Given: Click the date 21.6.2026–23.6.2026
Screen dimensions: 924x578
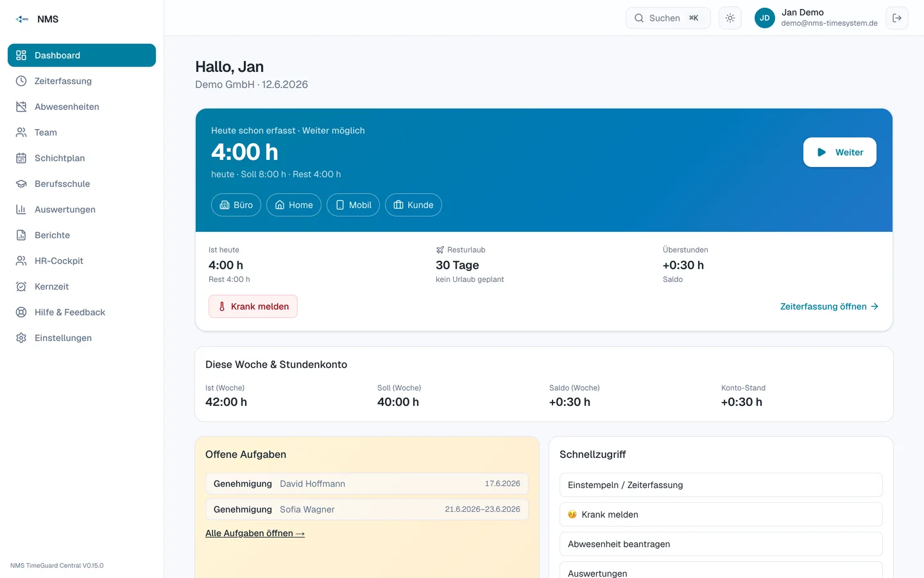Looking at the screenshot, I should point(483,509).
